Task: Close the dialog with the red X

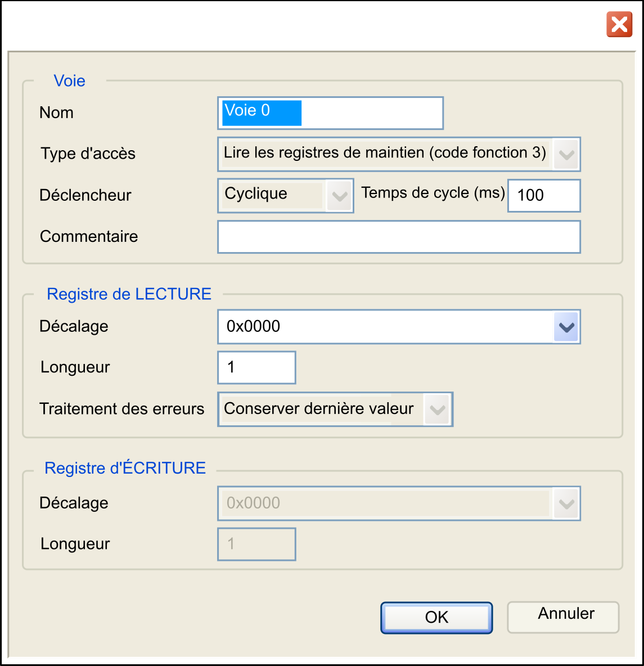Action: coord(619,25)
